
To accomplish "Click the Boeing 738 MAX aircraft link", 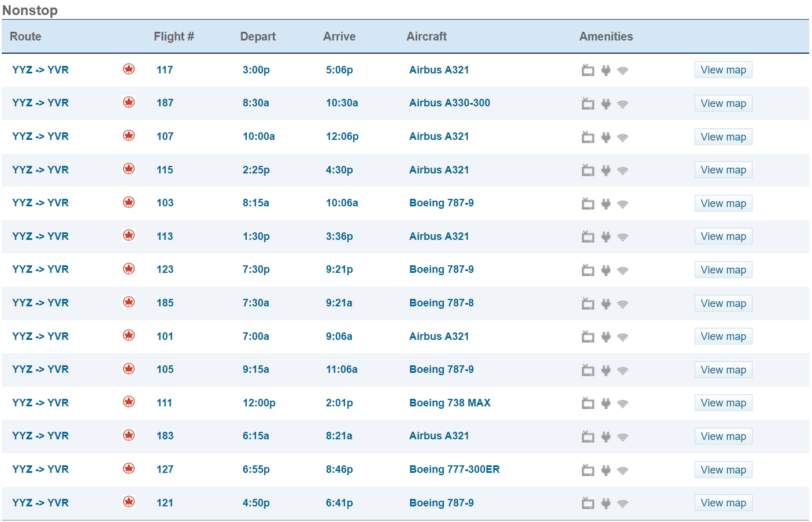I will (450, 403).
